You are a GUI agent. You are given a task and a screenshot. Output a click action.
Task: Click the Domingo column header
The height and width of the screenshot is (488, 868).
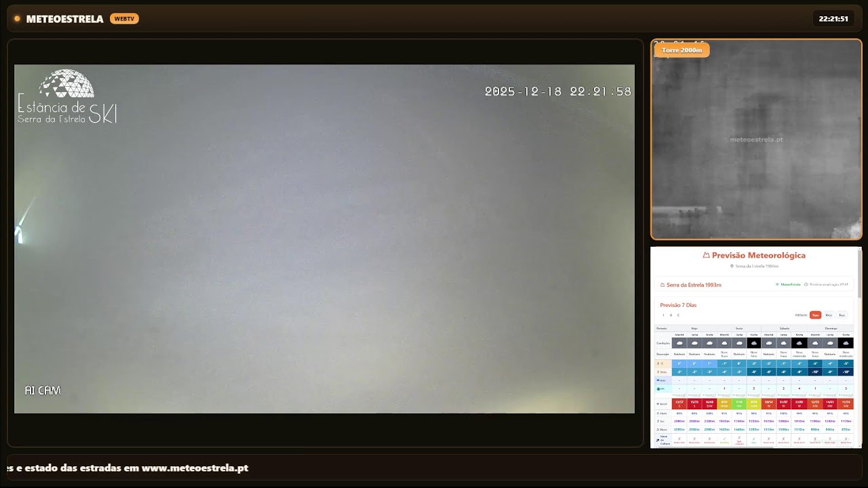click(831, 328)
